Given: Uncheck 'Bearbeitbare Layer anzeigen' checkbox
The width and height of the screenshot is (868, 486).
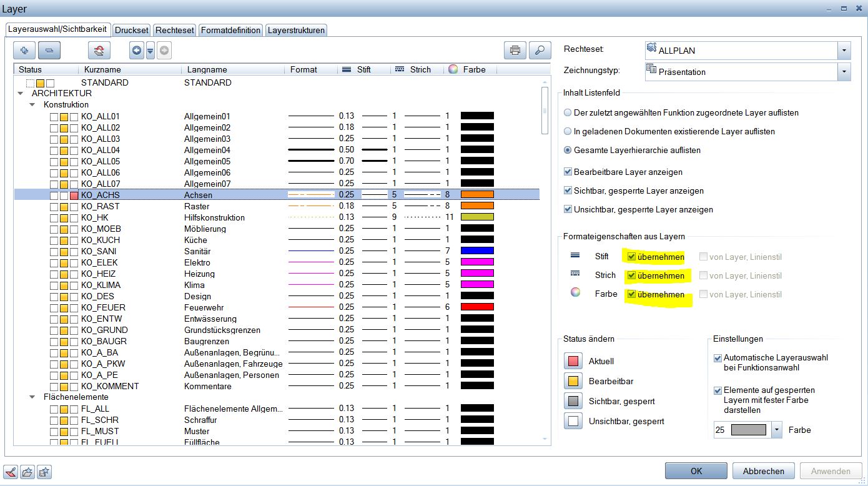Looking at the screenshot, I should (568, 172).
